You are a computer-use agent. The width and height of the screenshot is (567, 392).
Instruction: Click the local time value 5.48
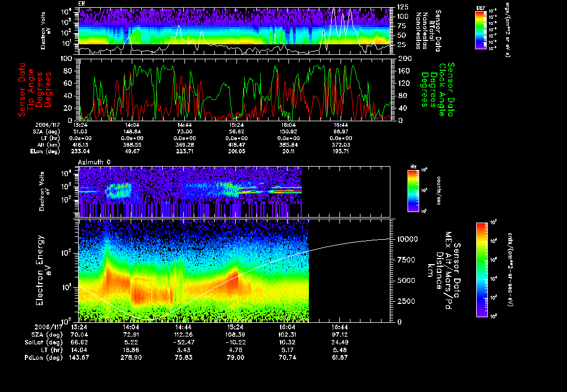[x=339, y=350]
